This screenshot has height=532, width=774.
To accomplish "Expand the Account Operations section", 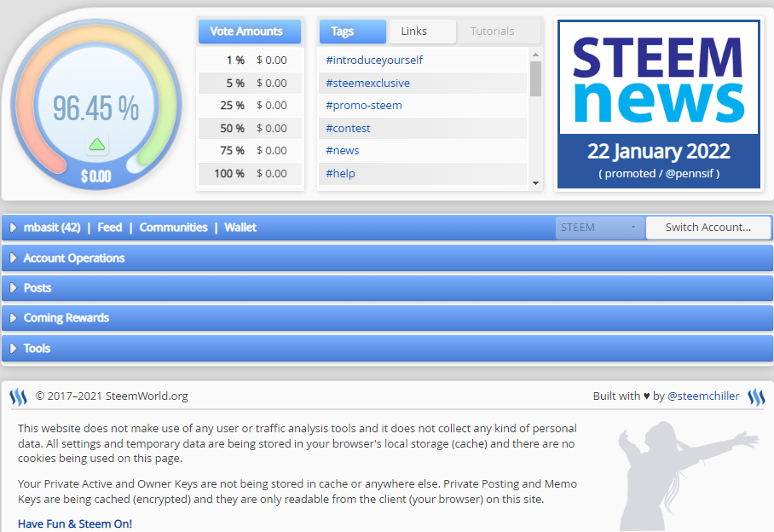I will (387, 258).
